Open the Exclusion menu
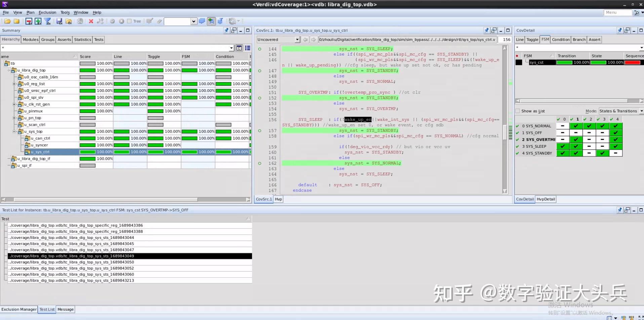The image size is (644, 320). pos(47,12)
